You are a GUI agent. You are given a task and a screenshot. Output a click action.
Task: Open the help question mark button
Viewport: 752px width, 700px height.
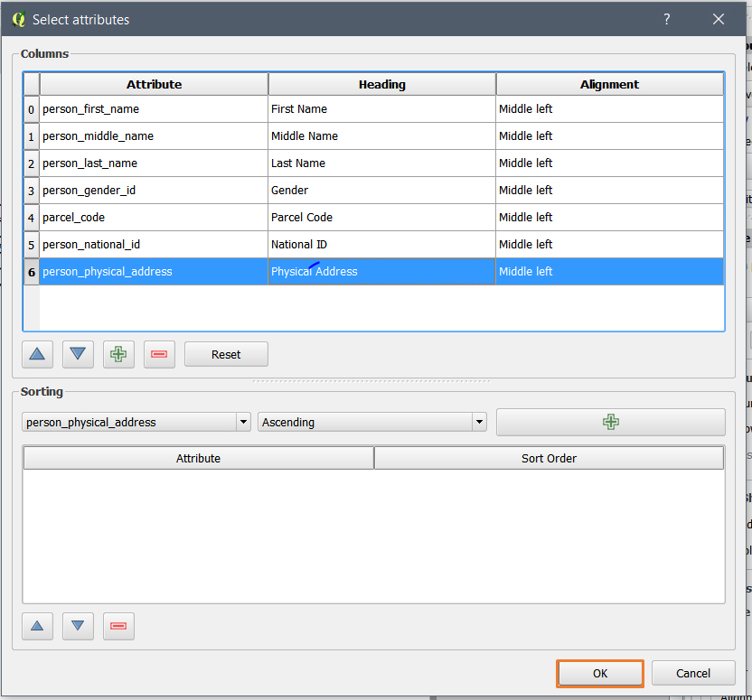pos(667,19)
